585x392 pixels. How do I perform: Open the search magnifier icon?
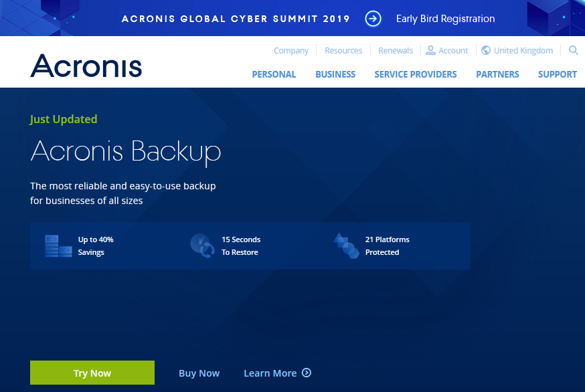pyautogui.click(x=574, y=50)
